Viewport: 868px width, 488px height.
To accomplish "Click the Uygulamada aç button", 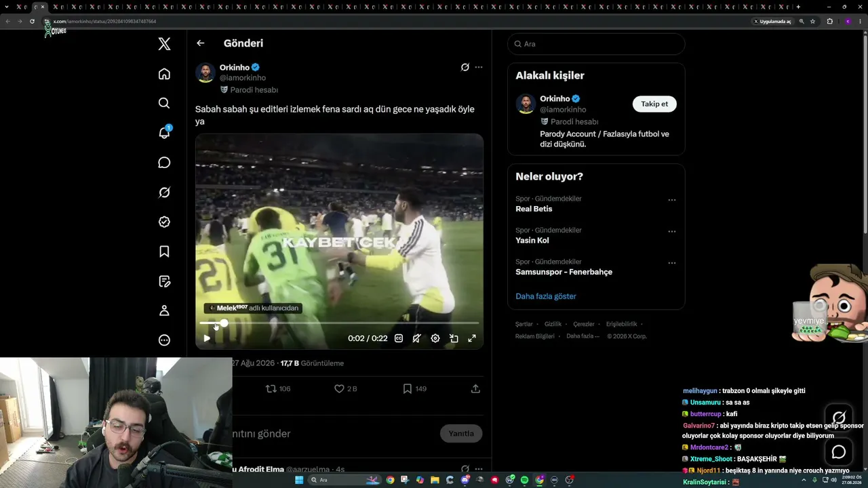I will click(x=772, y=22).
